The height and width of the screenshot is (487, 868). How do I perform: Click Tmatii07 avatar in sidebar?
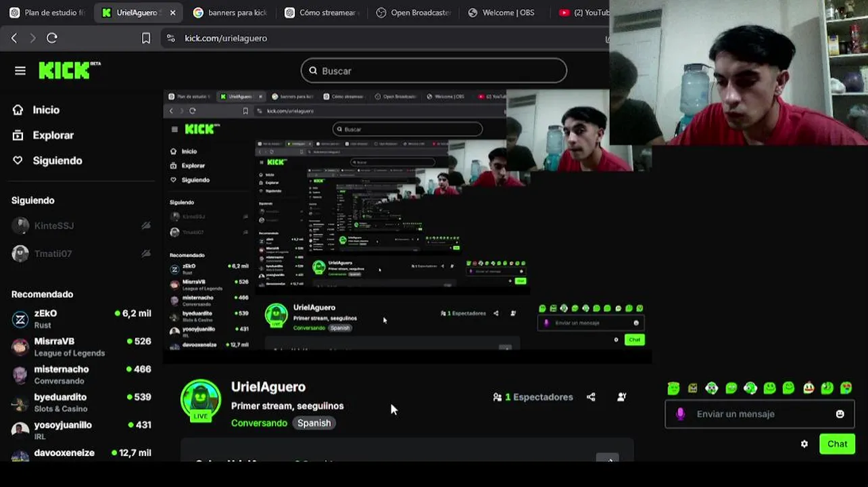(x=20, y=254)
